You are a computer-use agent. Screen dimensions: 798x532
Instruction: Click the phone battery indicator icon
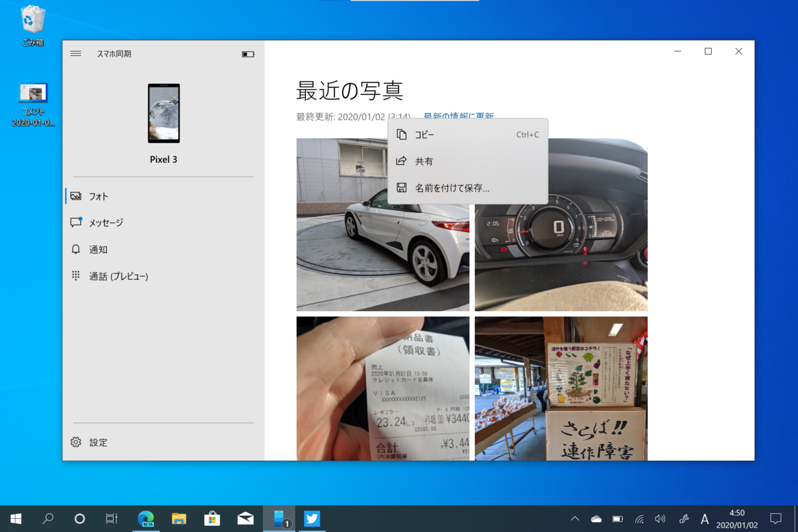tap(248, 54)
